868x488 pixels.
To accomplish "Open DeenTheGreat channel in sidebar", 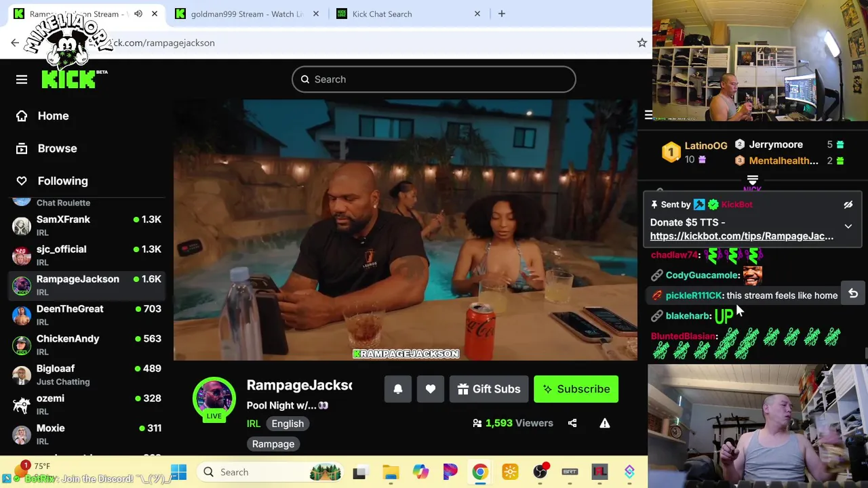I will (87, 315).
